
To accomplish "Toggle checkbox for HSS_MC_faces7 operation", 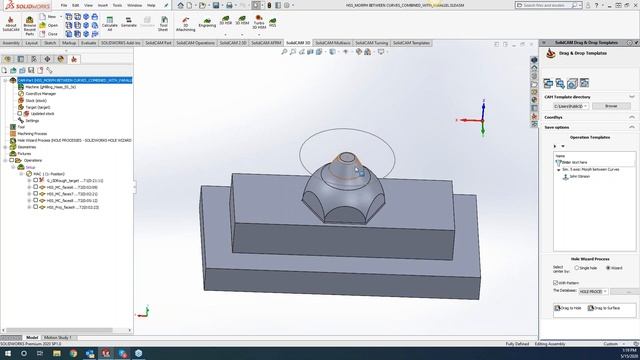I will pyautogui.click(x=36, y=194).
